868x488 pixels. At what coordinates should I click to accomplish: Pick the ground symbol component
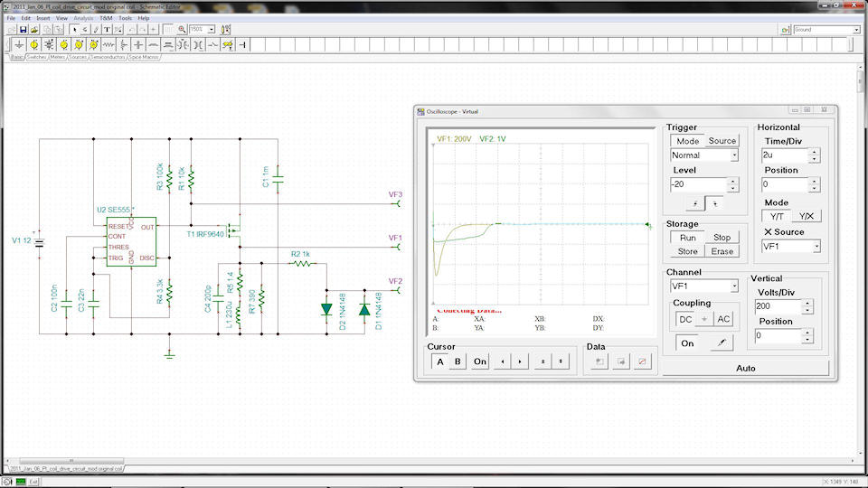pos(19,44)
